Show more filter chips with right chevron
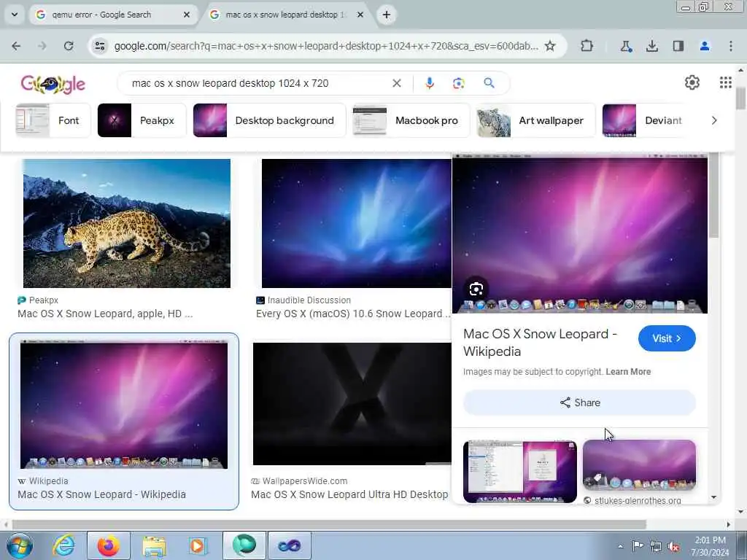Viewport: 747px width, 560px height. pos(713,120)
